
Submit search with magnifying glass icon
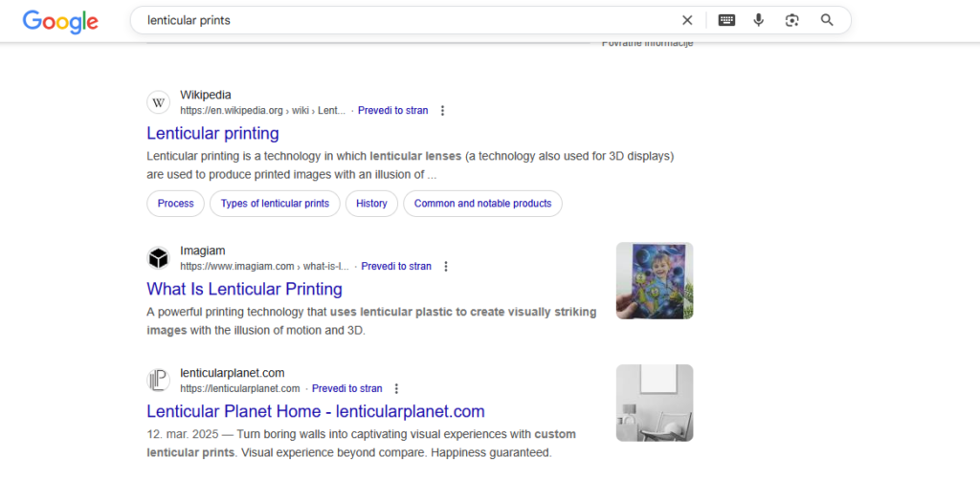(827, 20)
